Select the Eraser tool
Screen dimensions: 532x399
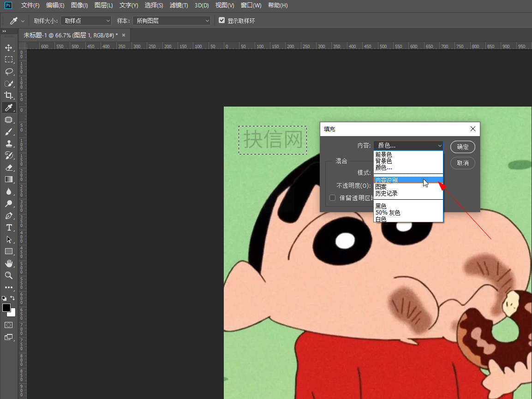pos(9,167)
